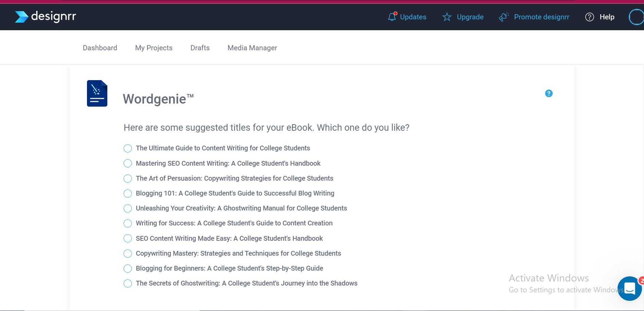644x311 pixels.
Task: Click the Upgrade link
Action: 470,17
